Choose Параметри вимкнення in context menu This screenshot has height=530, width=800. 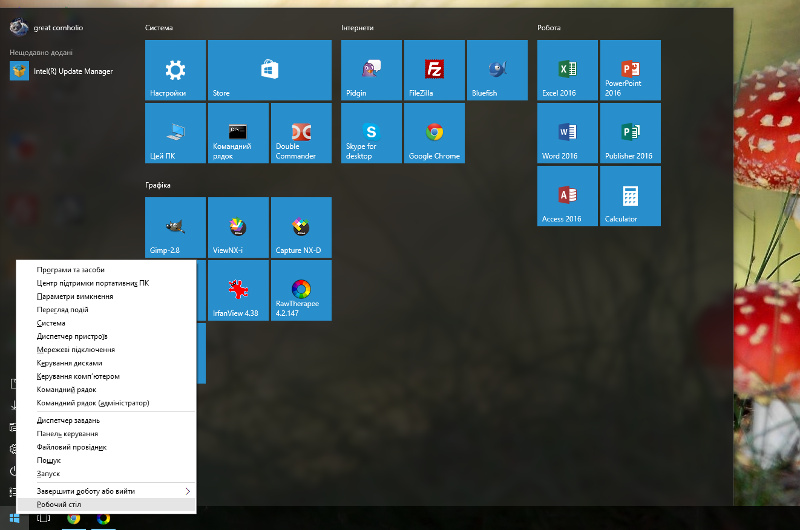(106, 296)
